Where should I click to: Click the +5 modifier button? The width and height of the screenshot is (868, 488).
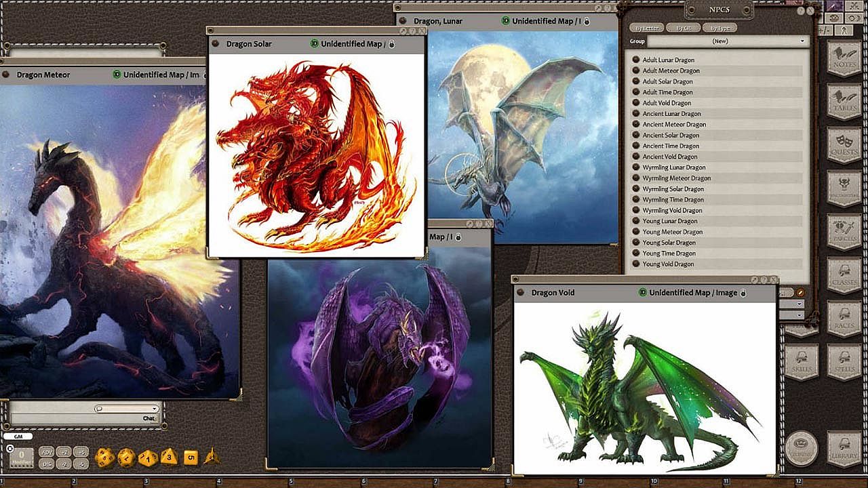(81, 452)
